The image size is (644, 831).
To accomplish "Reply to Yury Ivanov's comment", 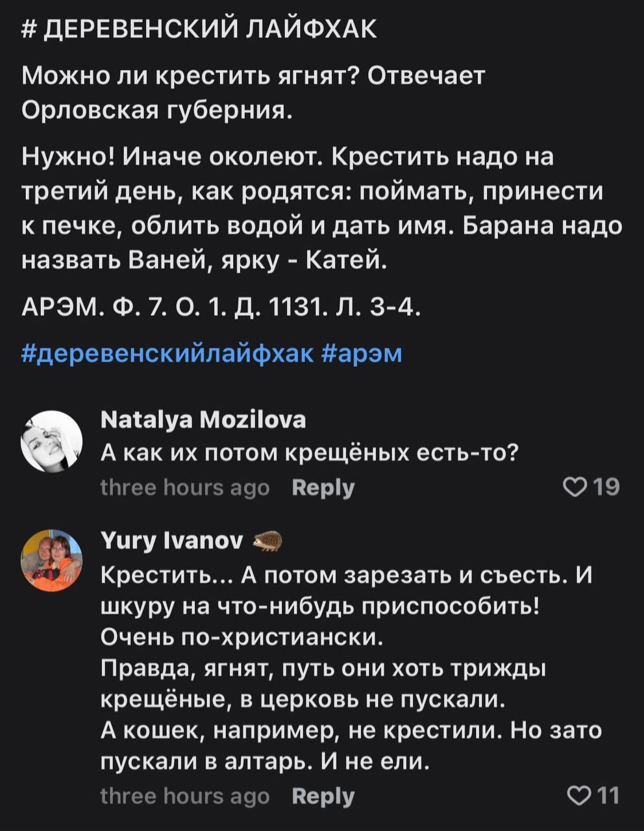I will point(323,796).
